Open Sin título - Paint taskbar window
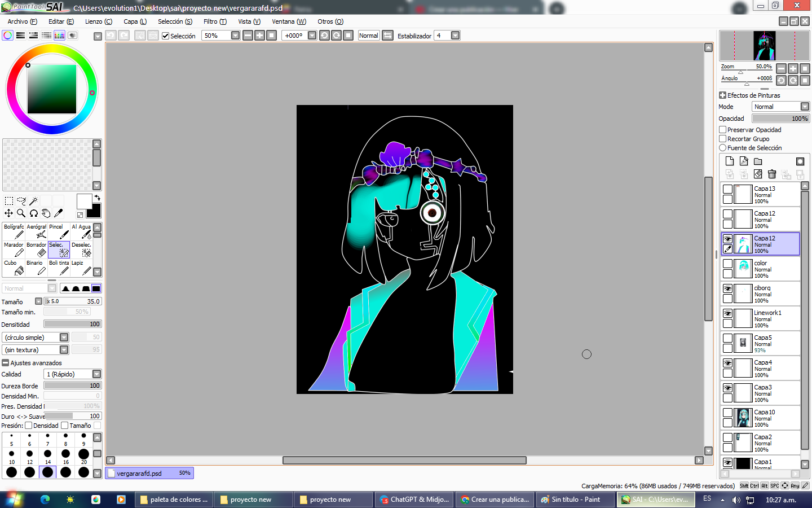 (x=576, y=500)
